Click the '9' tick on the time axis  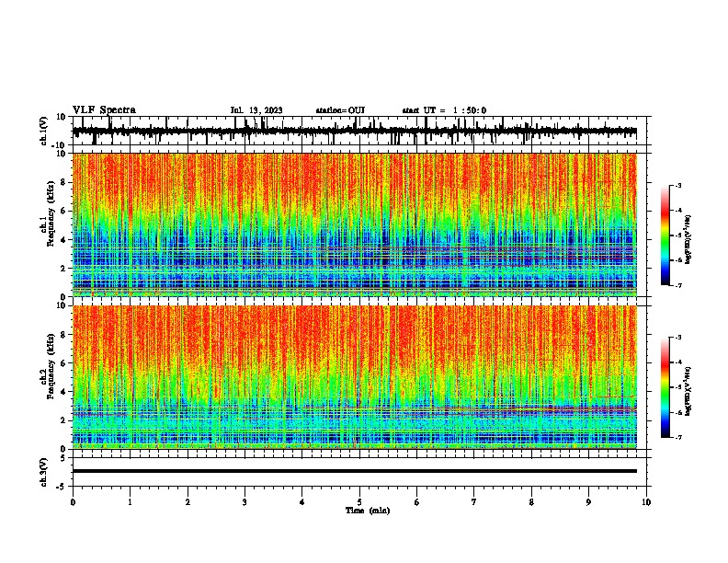588,502
